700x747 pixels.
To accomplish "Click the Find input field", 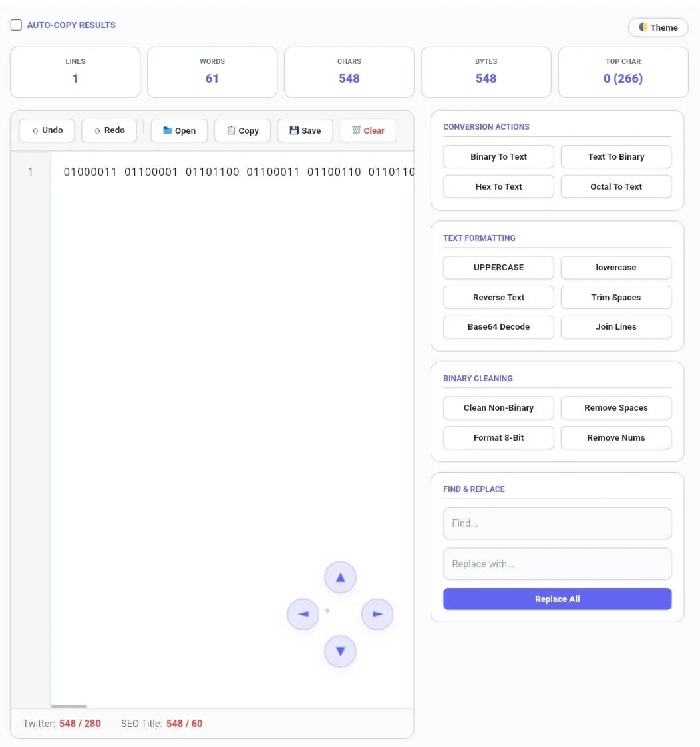I will 557,523.
